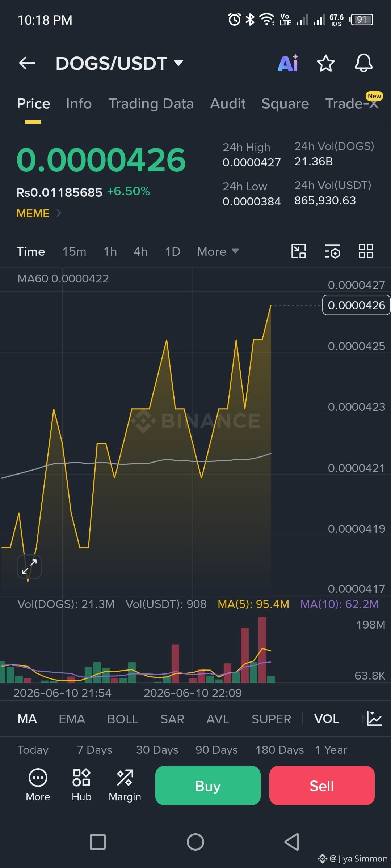Open the Hub icon
The height and width of the screenshot is (868, 391).
pyautogui.click(x=81, y=784)
